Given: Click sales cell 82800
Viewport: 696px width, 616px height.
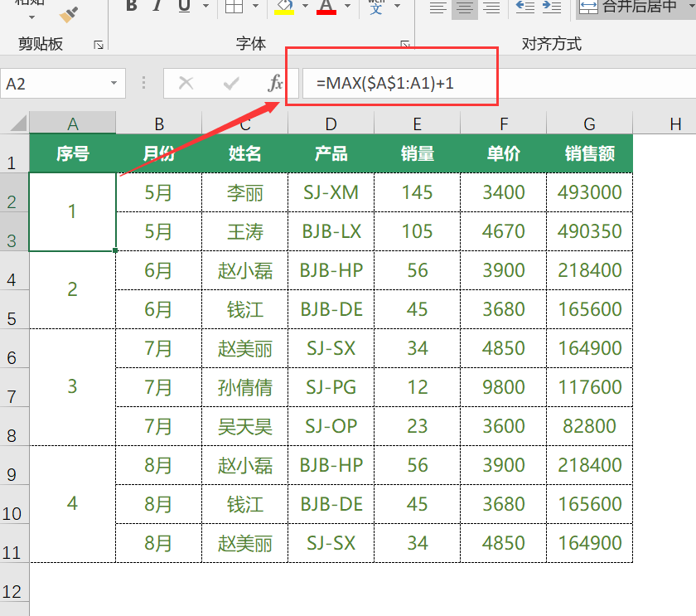Looking at the screenshot, I should 589,426.
